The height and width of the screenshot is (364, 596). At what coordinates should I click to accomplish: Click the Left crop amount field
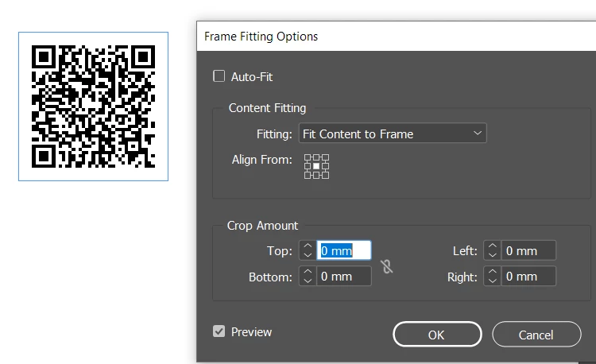(528, 250)
